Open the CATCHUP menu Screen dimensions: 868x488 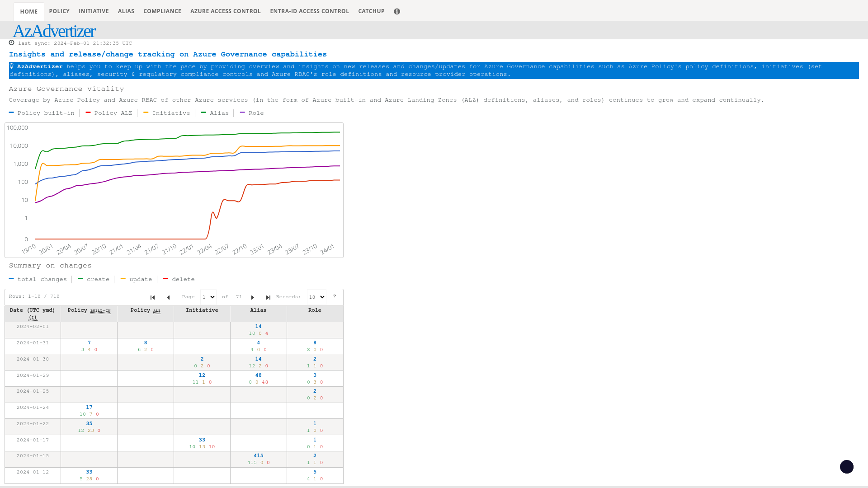point(372,11)
